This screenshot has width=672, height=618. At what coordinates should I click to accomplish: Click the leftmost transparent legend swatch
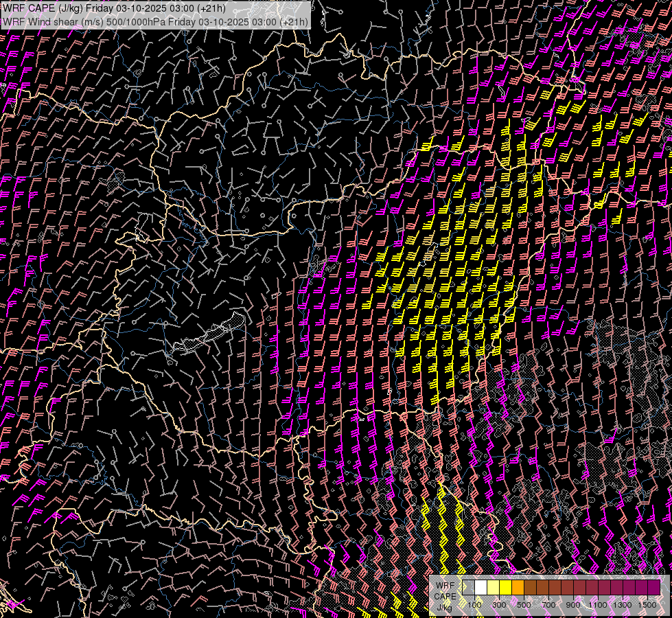tap(468, 587)
